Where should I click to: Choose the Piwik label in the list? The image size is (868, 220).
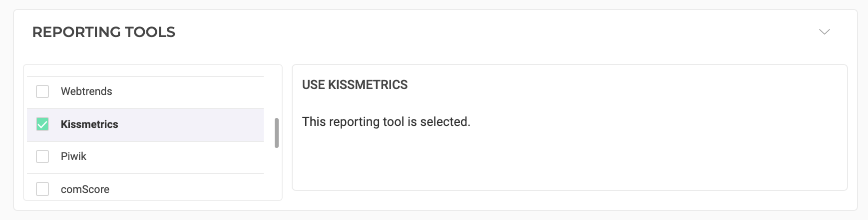pyautogui.click(x=73, y=156)
